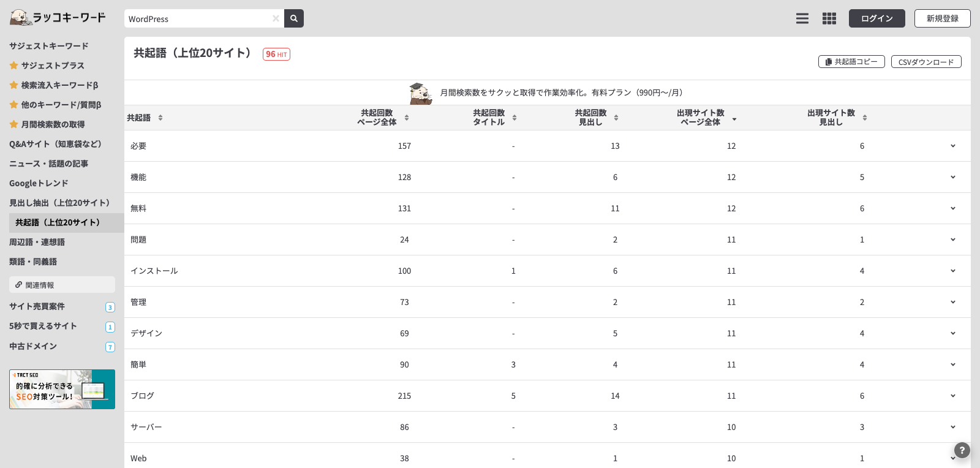The width and height of the screenshot is (980, 468).
Task: Open 類語・同義語 in the sidebar
Action: pyautogui.click(x=33, y=262)
